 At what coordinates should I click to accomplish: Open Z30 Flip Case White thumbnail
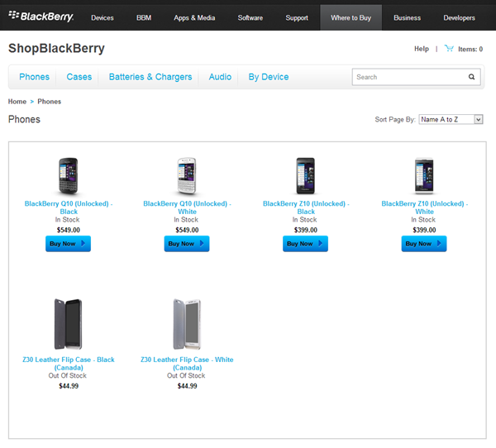(187, 324)
